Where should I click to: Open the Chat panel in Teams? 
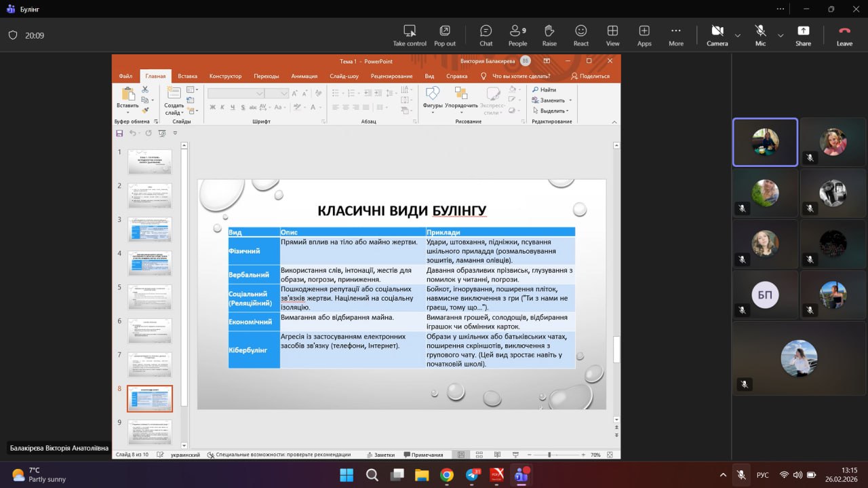(486, 35)
